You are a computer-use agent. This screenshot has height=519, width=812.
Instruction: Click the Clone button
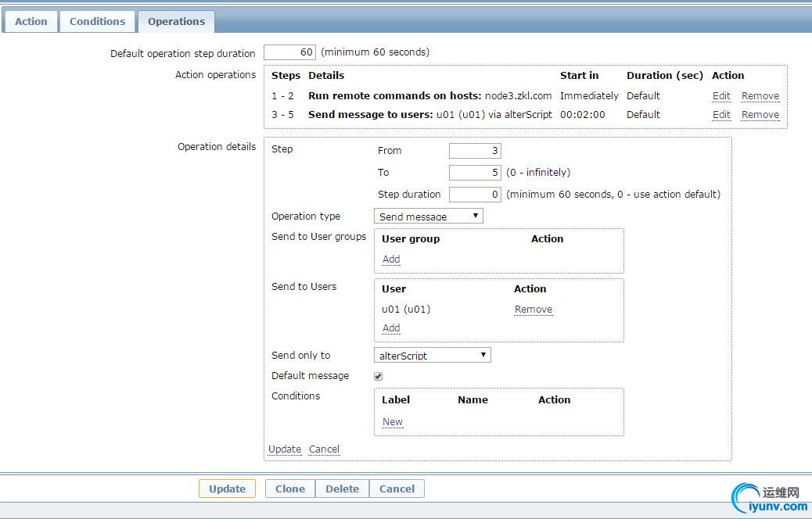tap(290, 489)
